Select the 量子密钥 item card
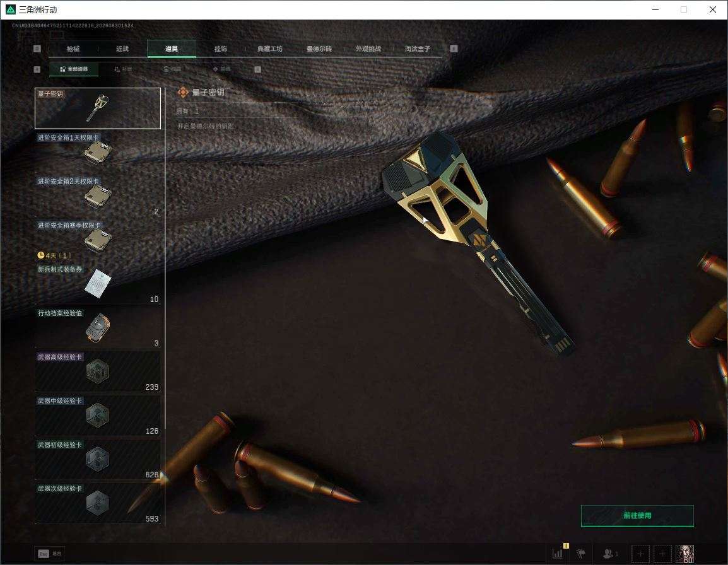This screenshot has height=565, width=728. [x=98, y=108]
